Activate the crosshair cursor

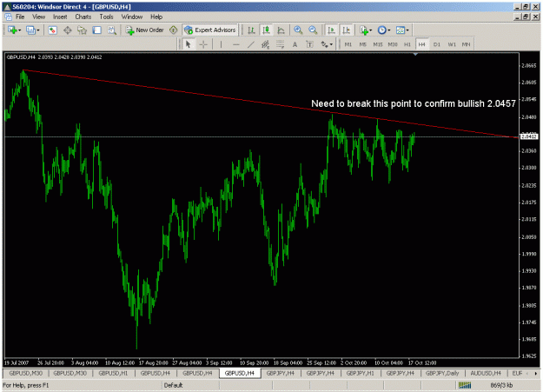(x=203, y=44)
